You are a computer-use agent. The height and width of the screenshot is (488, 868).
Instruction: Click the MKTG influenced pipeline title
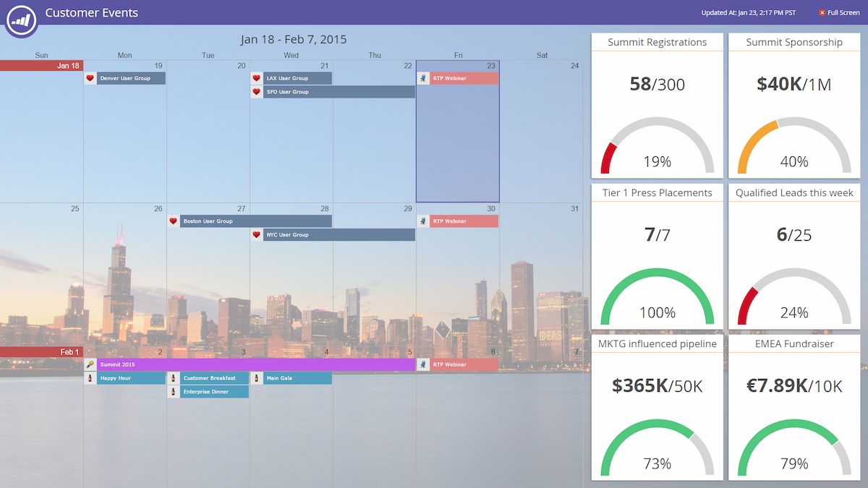coord(657,344)
